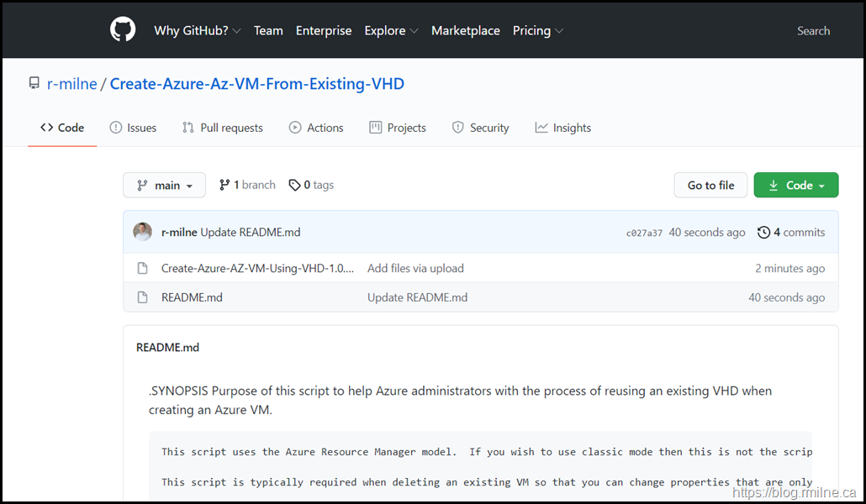Click download arrow icon in green Code button
The height and width of the screenshot is (504, 866).
(x=774, y=186)
